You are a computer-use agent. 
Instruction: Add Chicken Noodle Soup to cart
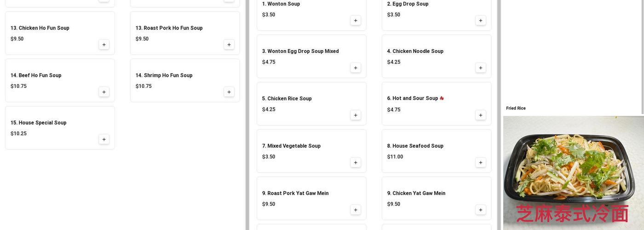tap(481, 68)
